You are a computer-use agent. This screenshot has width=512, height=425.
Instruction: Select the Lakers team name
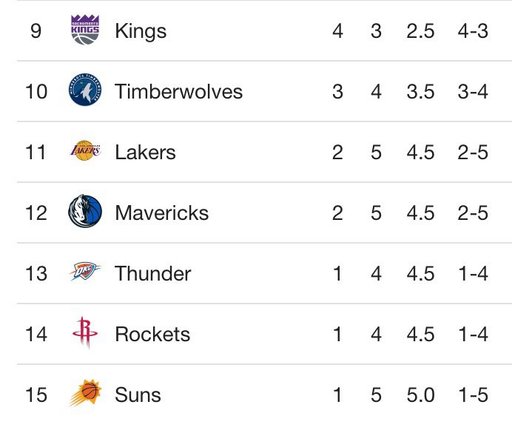pos(145,152)
